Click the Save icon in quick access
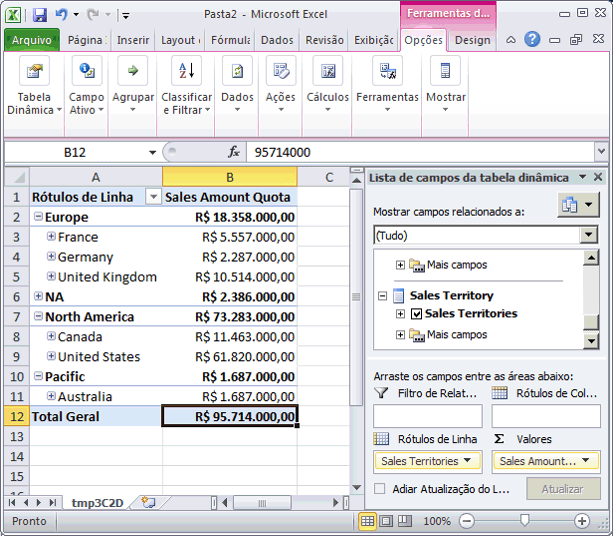Screen dimensions: 613x536 (x=40, y=15)
